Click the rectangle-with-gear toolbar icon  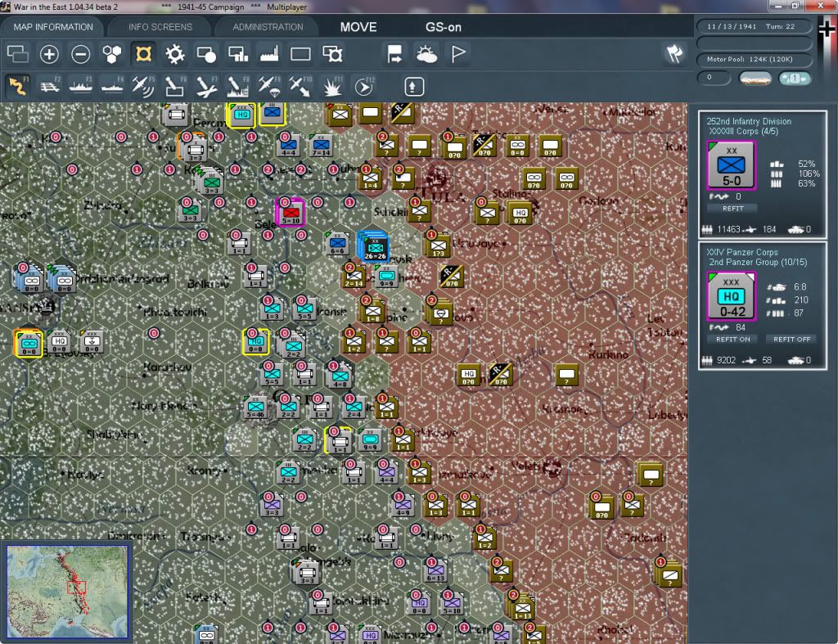pyautogui.click(x=332, y=54)
